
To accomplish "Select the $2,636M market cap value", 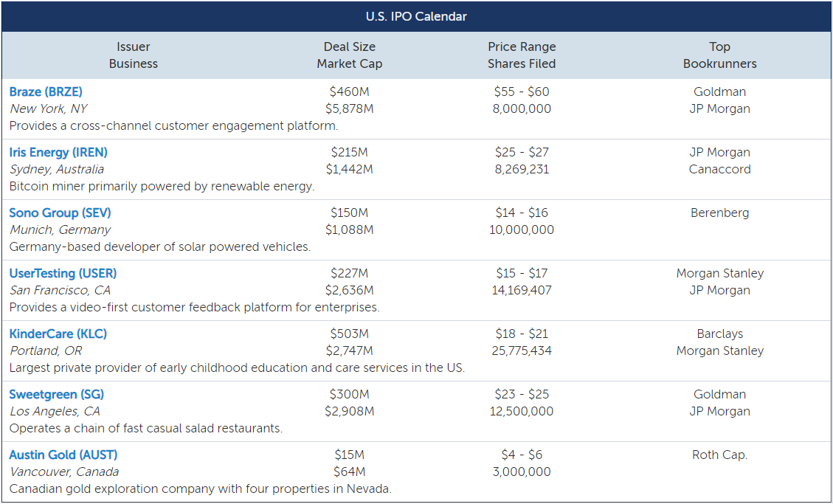I will point(350,291).
